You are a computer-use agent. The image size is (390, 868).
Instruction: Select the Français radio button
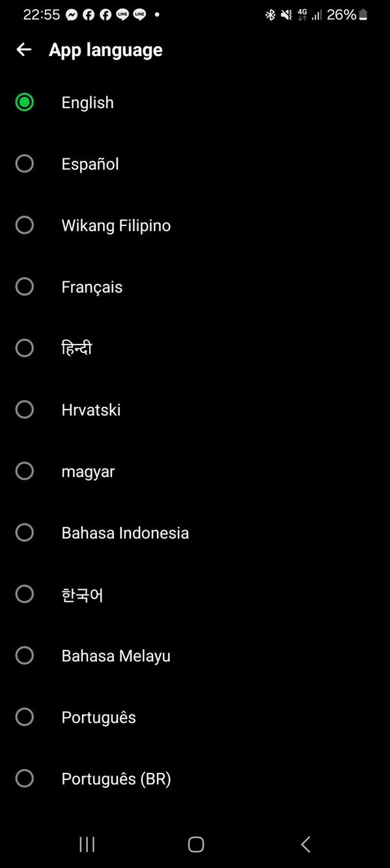click(x=25, y=287)
